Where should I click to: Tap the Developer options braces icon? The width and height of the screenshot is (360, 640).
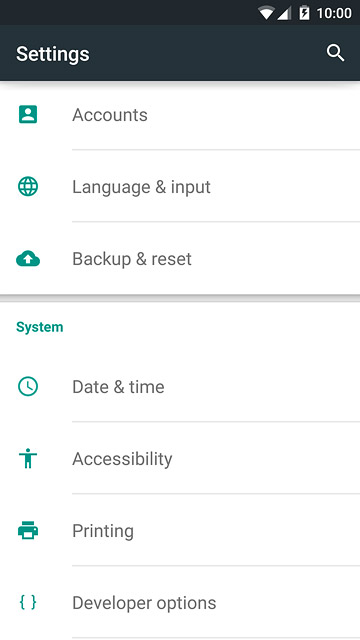click(x=28, y=602)
